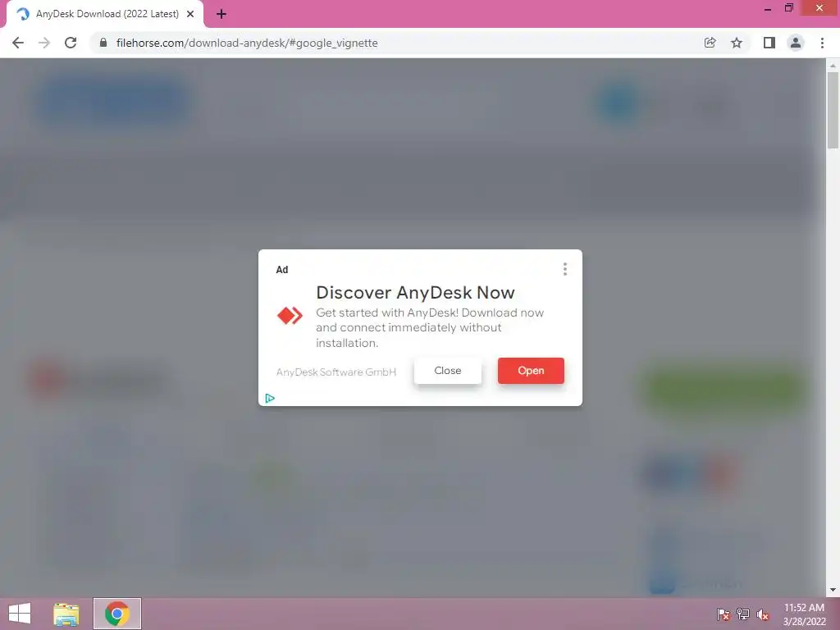
Task: Click the scrollbar down arrow
Action: click(x=833, y=590)
